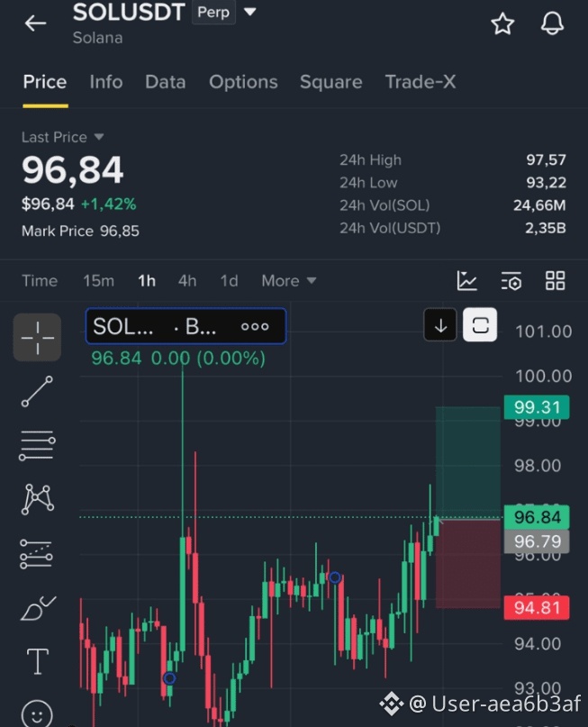Click the 96.79 gray price label

coord(537,541)
